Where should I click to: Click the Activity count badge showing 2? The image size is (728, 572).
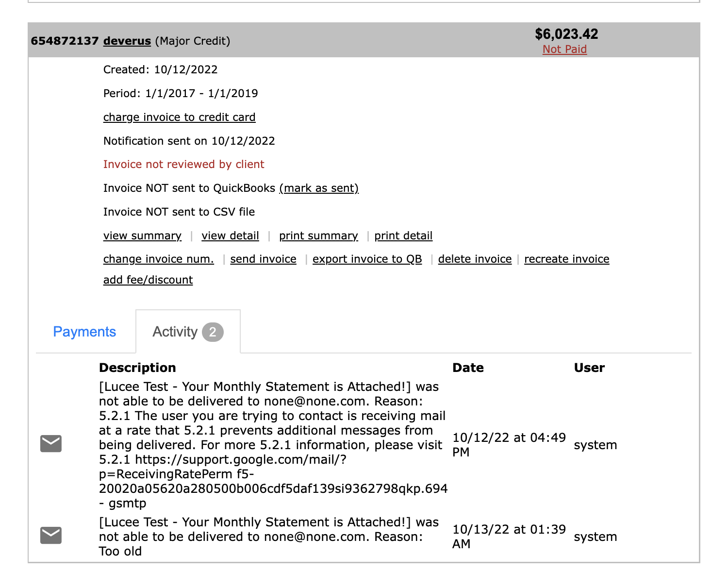point(213,332)
